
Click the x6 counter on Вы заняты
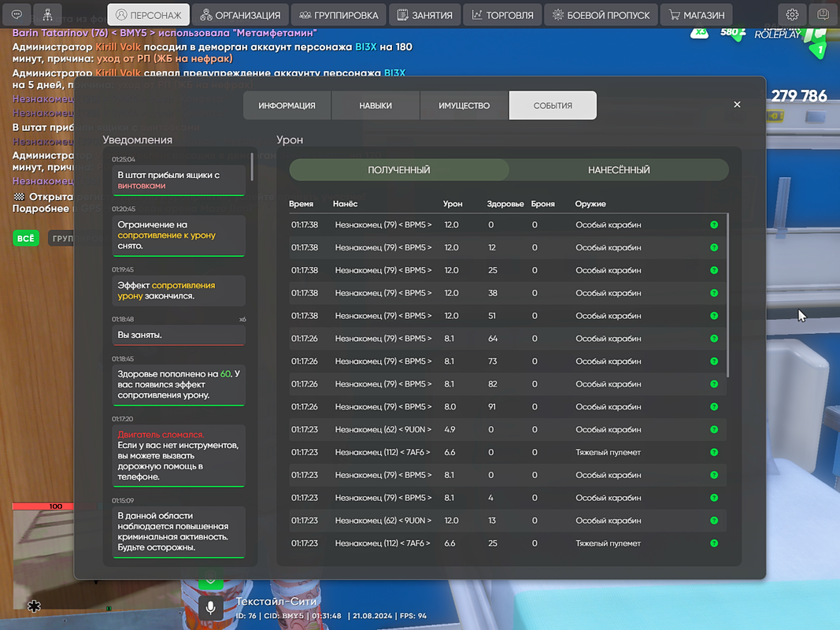pyautogui.click(x=242, y=319)
